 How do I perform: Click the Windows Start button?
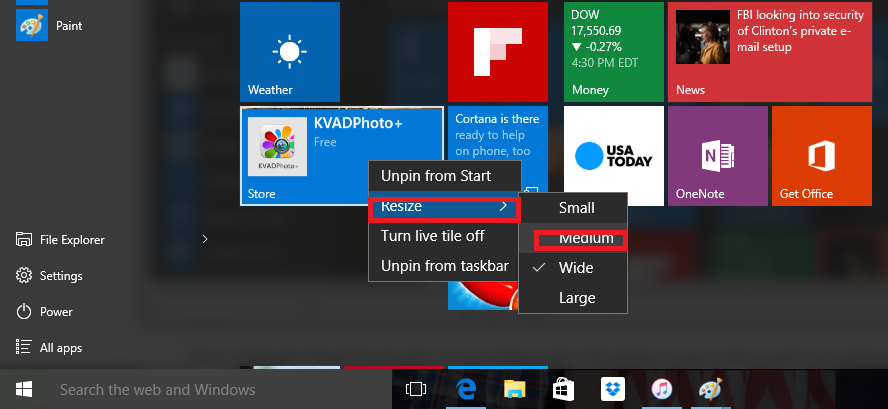pyautogui.click(x=24, y=390)
